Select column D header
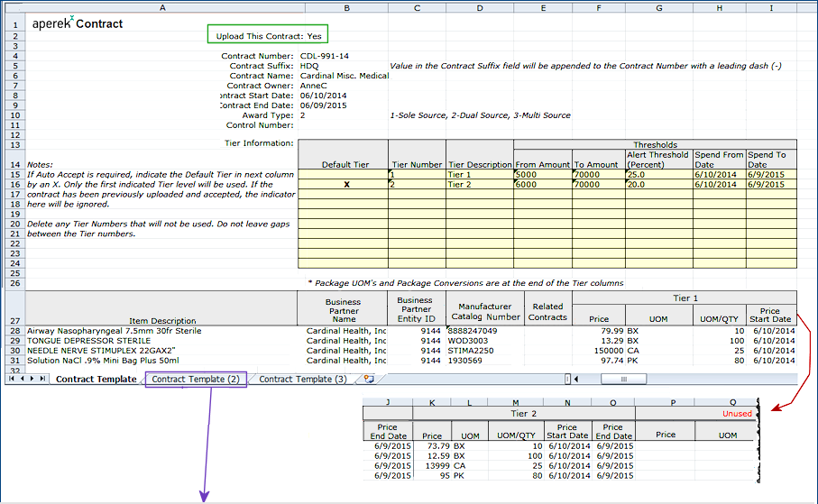The width and height of the screenshot is (818, 504). click(x=479, y=7)
